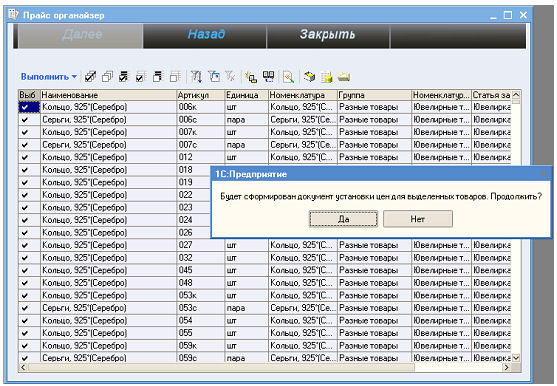Click the open folder icon in toolbar
557x386 pixels.
344,76
